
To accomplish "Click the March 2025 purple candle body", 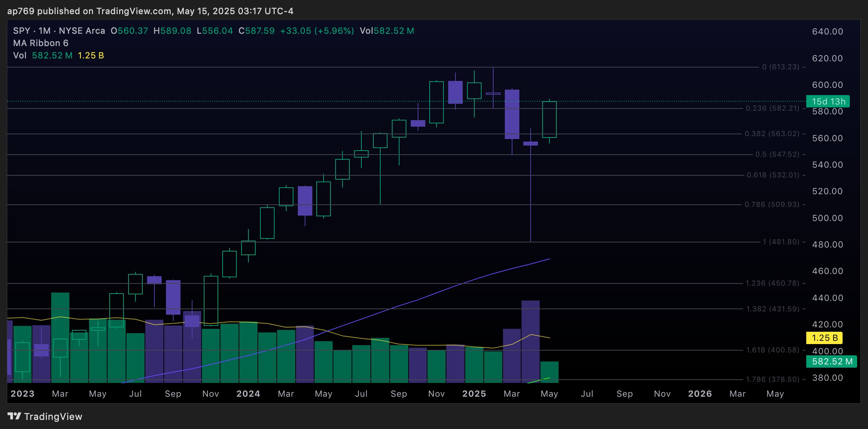I will (512, 114).
